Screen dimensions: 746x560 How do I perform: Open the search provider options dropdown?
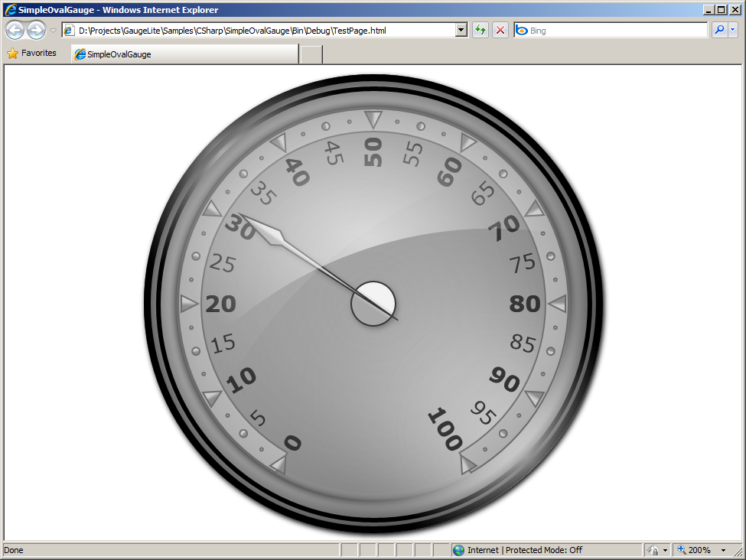click(x=733, y=30)
